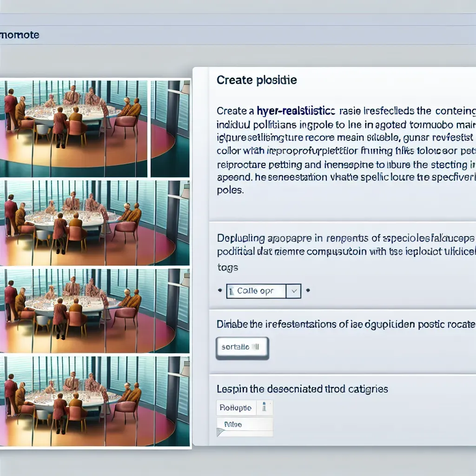Click the word "togs" above the dropdown
The width and height of the screenshot is (476, 476).
tap(228, 268)
